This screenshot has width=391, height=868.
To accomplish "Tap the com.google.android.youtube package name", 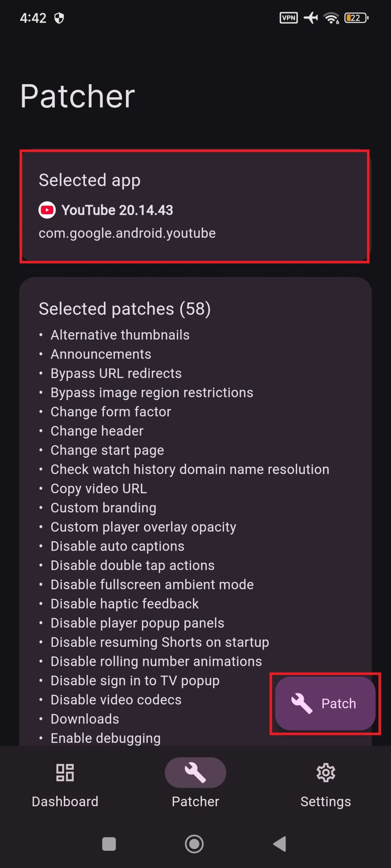I will point(127,233).
